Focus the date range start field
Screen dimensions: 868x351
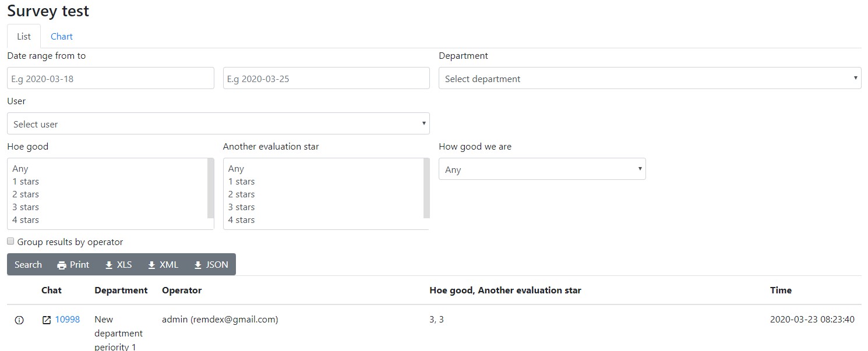[x=111, y=79]
